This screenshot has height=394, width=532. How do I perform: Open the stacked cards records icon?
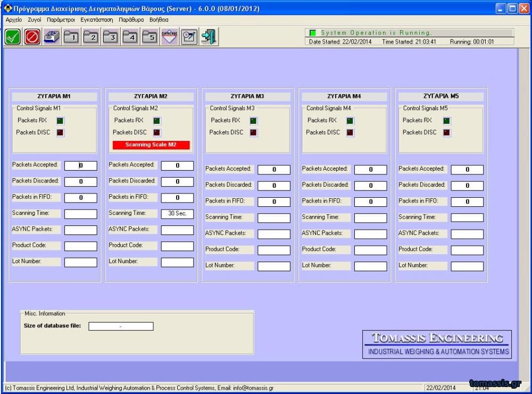(x=52, y=37)
